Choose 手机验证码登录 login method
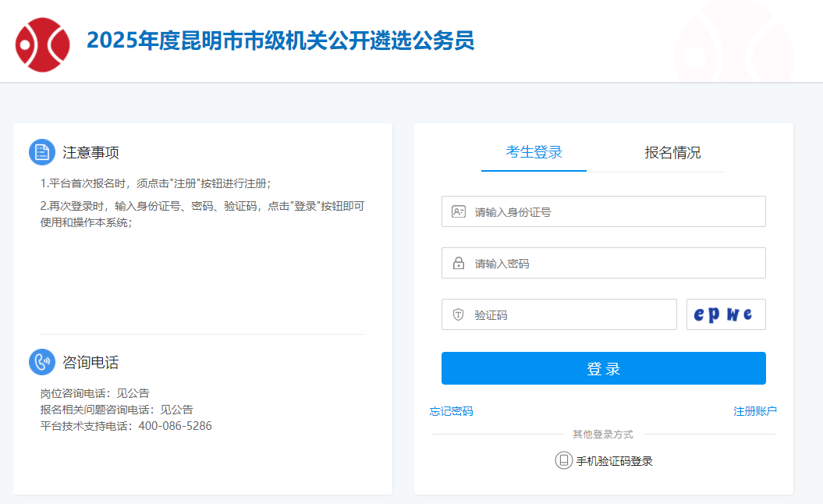823x504 pixels. (x=614, y=461)
